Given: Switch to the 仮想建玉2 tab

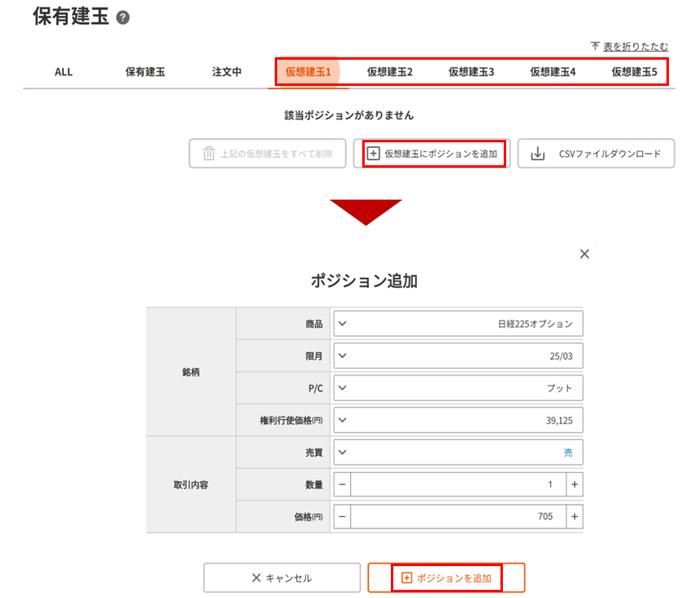Looking at the screenshot, I should [x=389, y=72].
